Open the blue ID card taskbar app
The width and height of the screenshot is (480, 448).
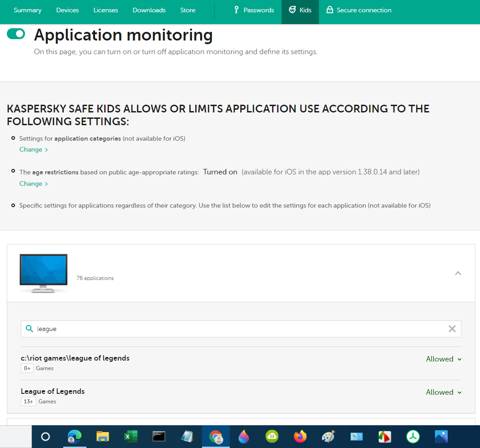tap(356, 437)
